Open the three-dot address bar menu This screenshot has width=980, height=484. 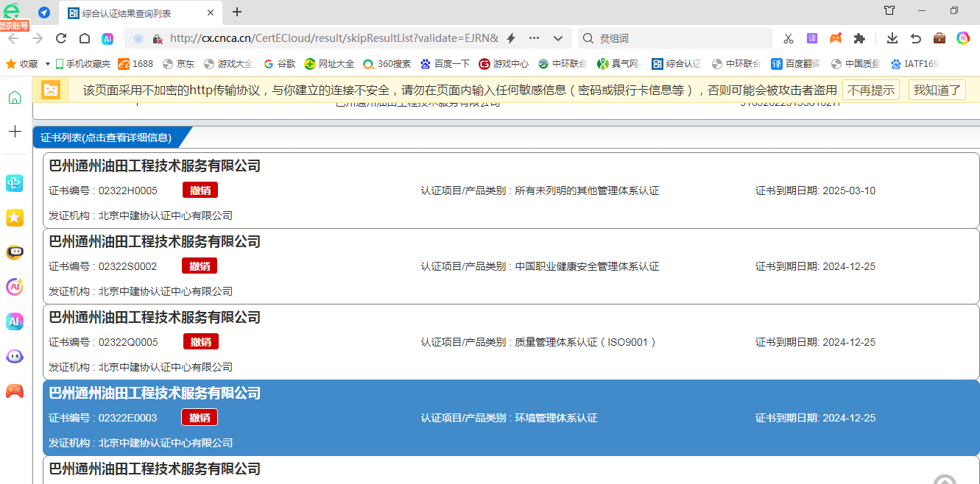pyautogui.click(x=535, y=38)
